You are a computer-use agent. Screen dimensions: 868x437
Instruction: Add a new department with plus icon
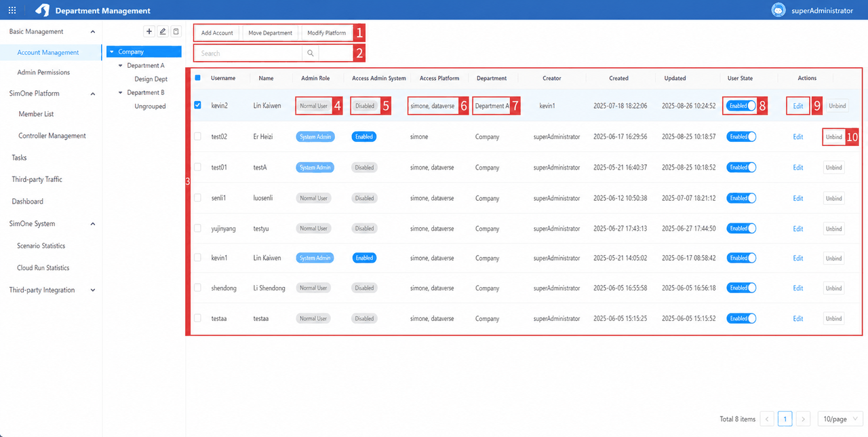(x=150, y=31)
